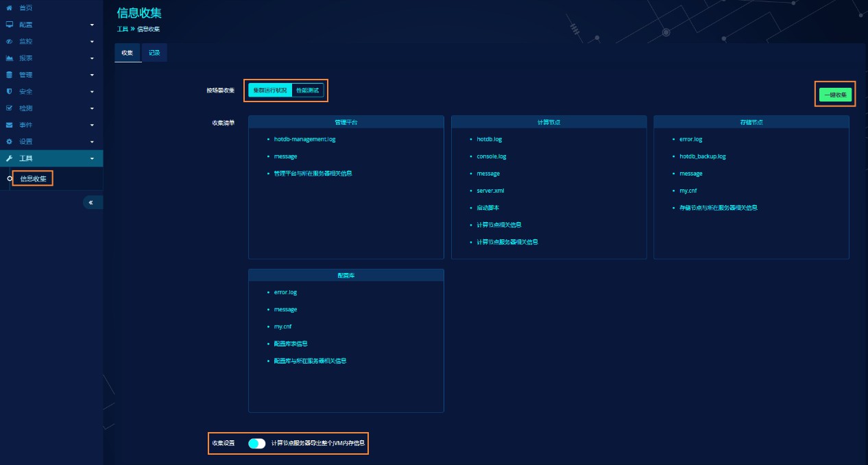Click the 管理平台 panel header
The height and width of the screenshot is (465, 868).
point(346,122)
